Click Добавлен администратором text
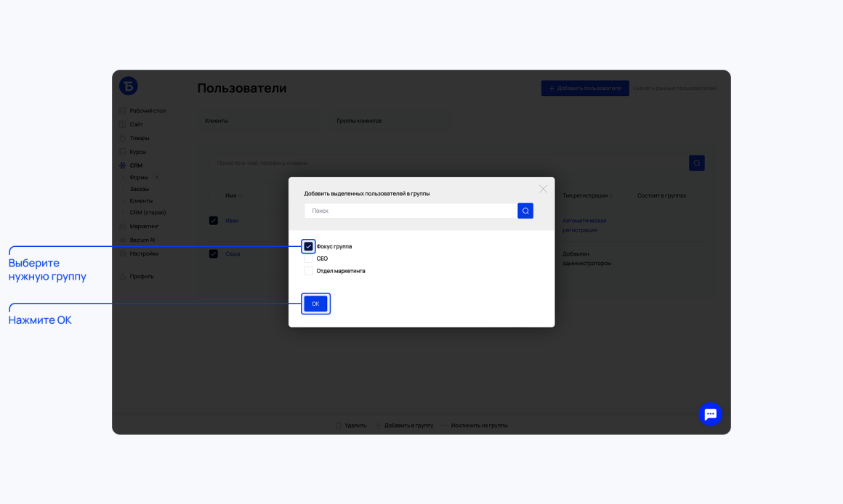843x504 pixels. coord(586,259)
